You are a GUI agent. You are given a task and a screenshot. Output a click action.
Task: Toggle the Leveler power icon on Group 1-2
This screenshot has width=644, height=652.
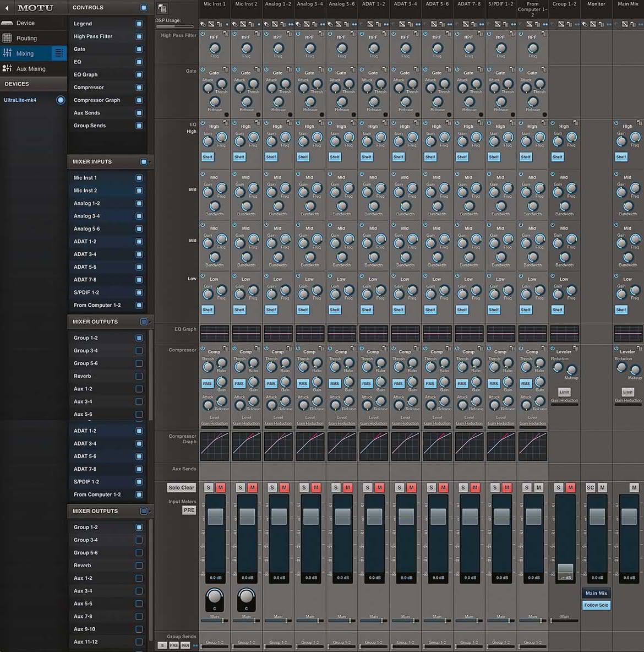point(553,349)
